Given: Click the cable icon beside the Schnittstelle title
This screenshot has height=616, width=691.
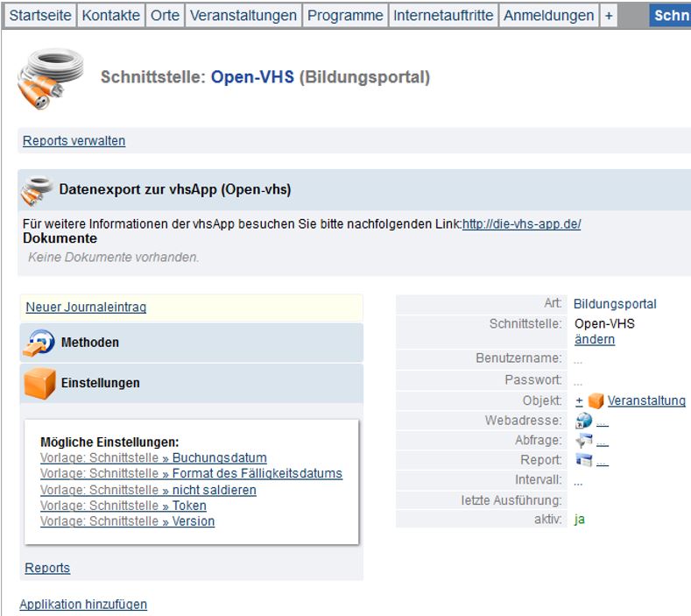Looking at the screenshot, I should (x=50, y=78).
